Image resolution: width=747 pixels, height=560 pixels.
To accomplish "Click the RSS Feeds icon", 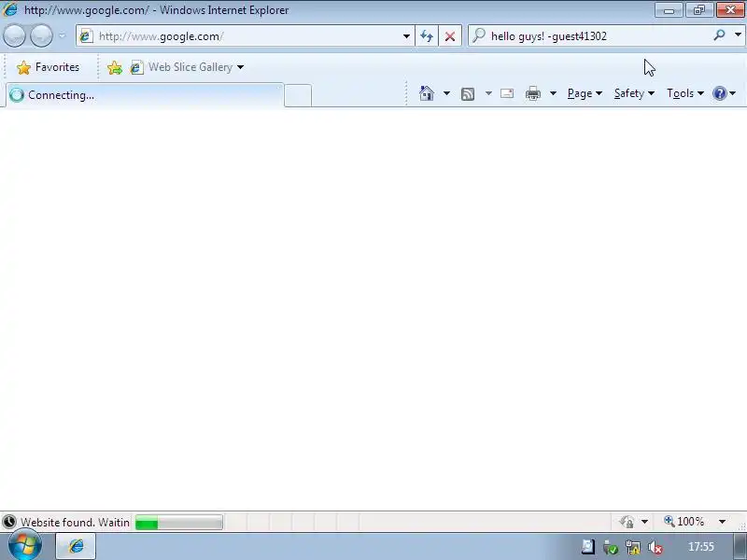I will [x=468, y=94].
